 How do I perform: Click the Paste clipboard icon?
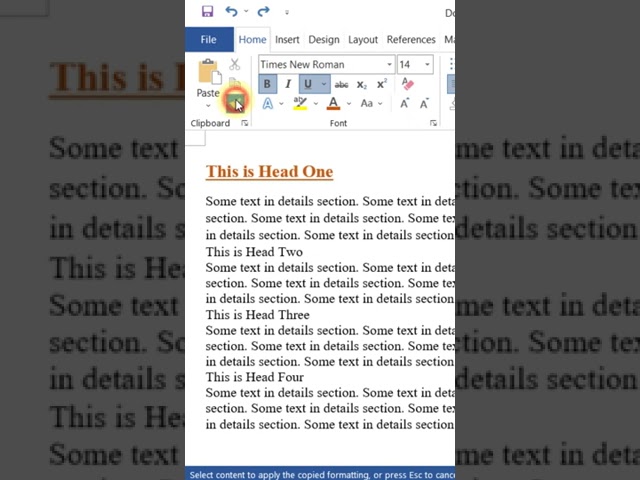coord(209,72)
